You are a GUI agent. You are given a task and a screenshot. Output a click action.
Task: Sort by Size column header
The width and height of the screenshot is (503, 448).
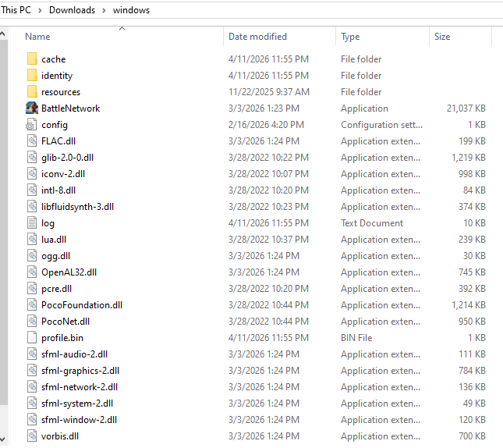tap(442, 37)
